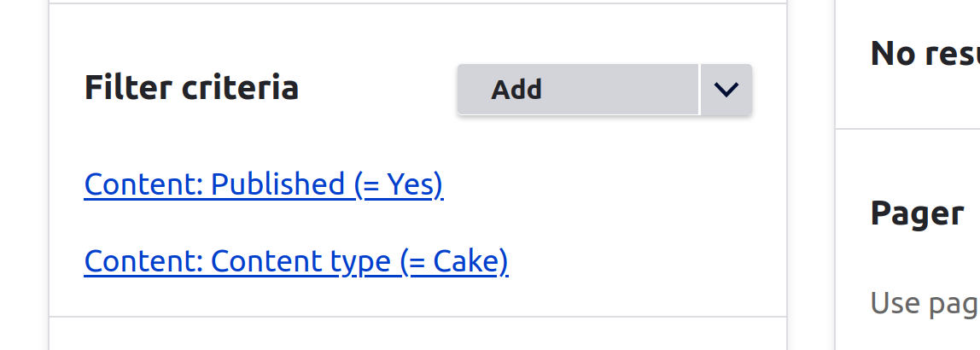
Task: Click the down chevron icon in Filter criteria
Action: 726,89
